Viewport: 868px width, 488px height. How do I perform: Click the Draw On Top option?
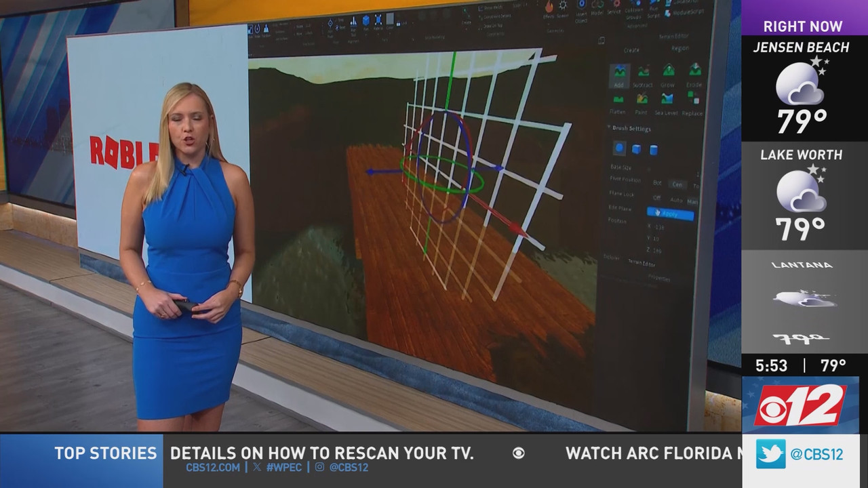coord(491,25)
